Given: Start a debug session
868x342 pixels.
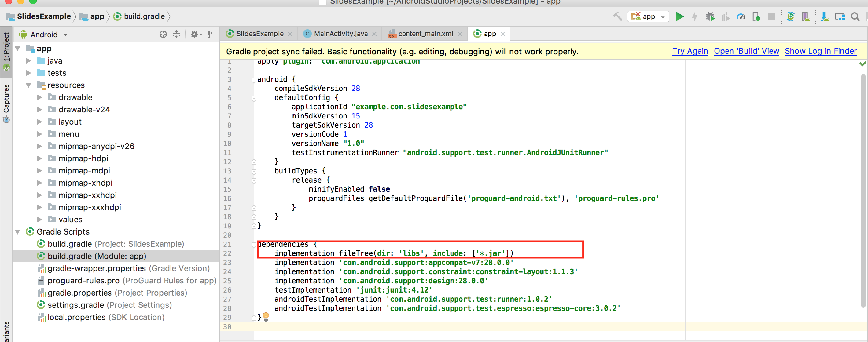Looking at the screenshot, I should 710,16.
